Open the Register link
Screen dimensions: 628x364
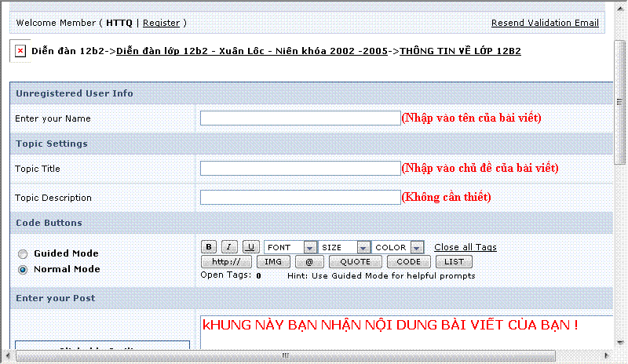coord(162,23)
